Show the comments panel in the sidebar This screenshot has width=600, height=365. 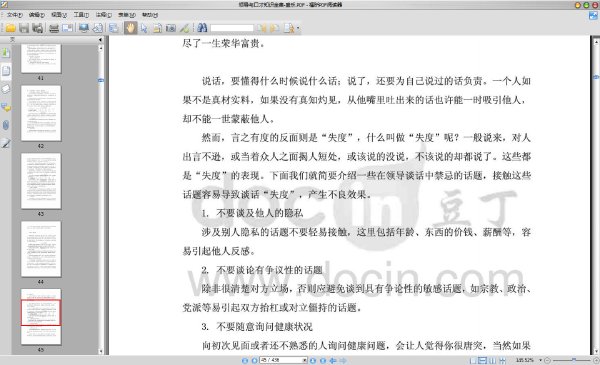[x=5, y=107]
